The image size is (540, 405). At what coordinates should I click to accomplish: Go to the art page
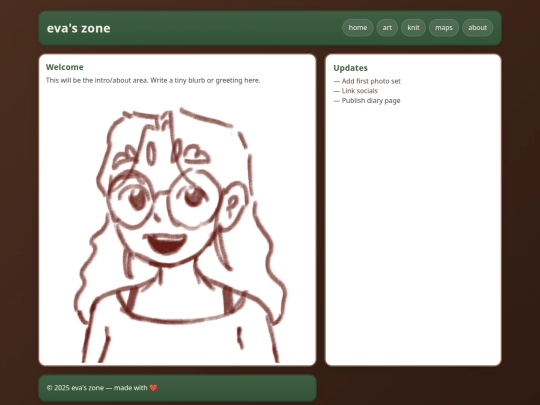pyautogui.click(x=387, y=28)
